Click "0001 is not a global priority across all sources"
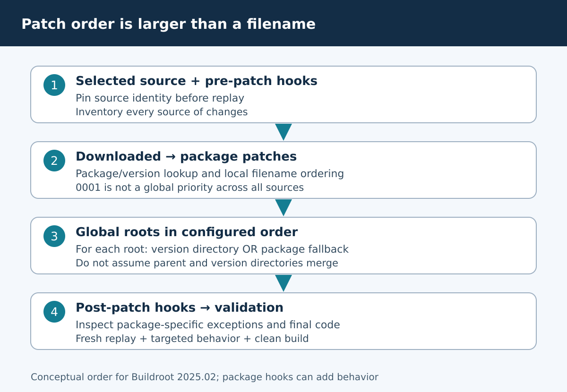The image size is (567, 392). [x=189, y=187]
